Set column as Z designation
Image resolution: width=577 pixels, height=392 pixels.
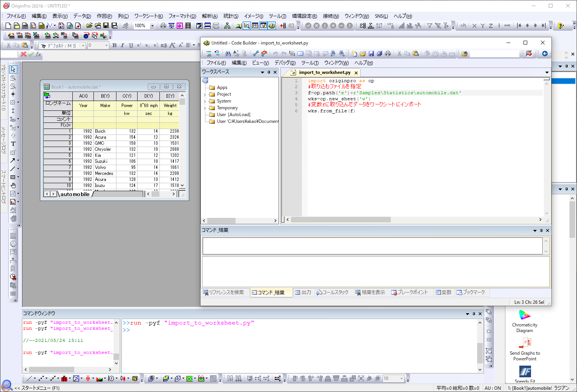(491, 26)
